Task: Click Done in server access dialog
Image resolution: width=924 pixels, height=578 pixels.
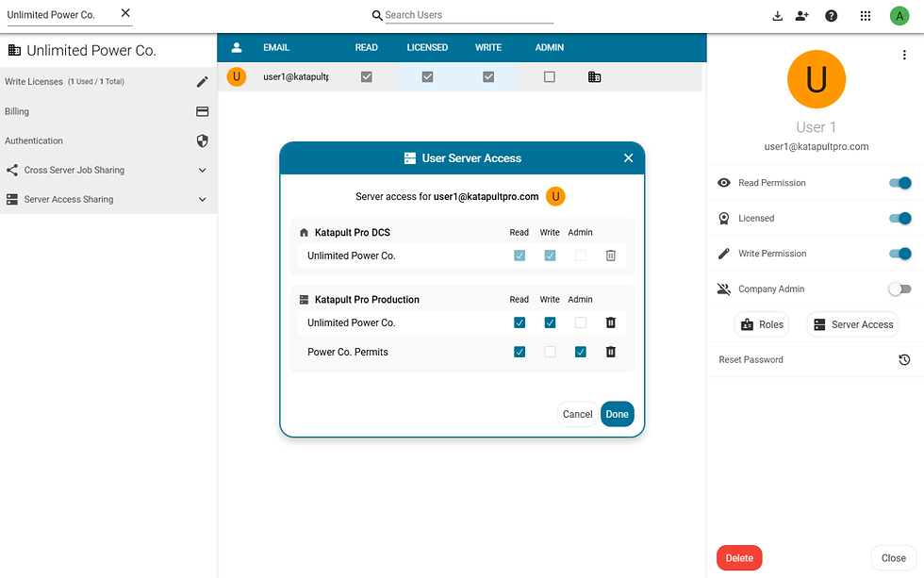Action: tap(617, 414)
